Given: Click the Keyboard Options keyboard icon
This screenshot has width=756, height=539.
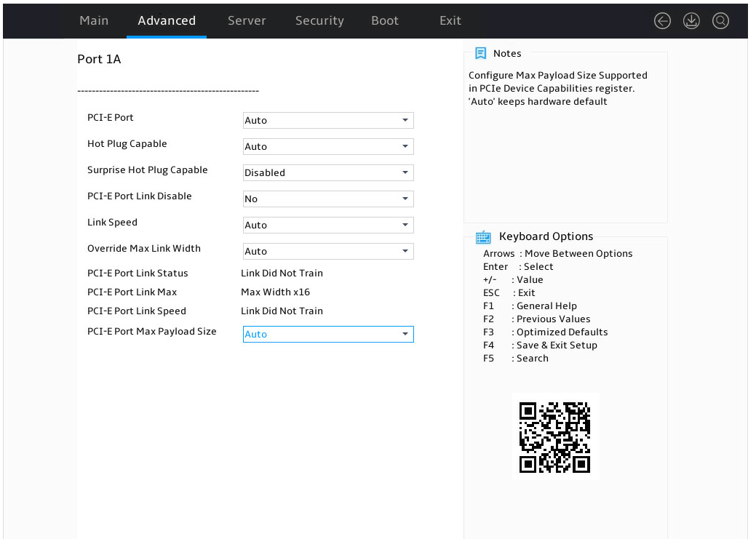Looking at the screenshot, I should click(483, 236).
